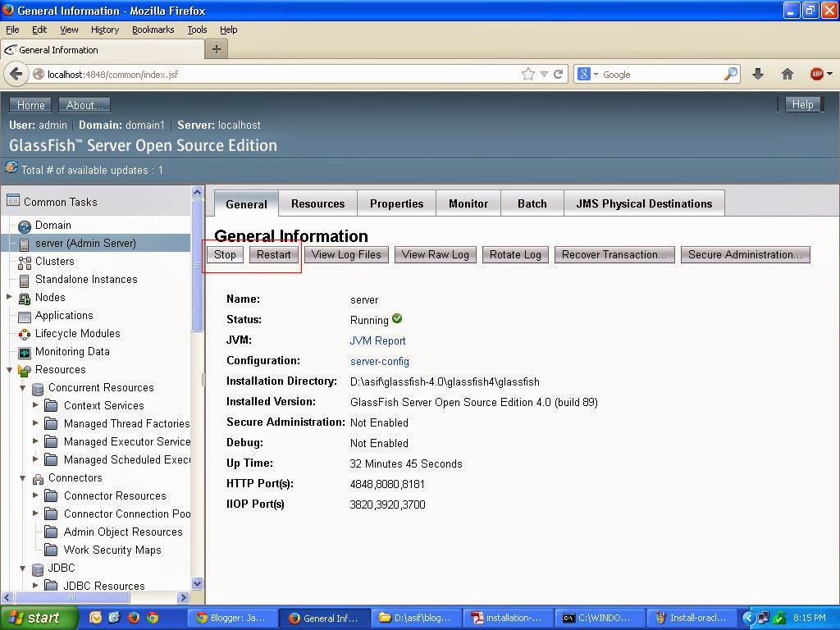
Task: Click the Stop server button
Action: point(225,254)
